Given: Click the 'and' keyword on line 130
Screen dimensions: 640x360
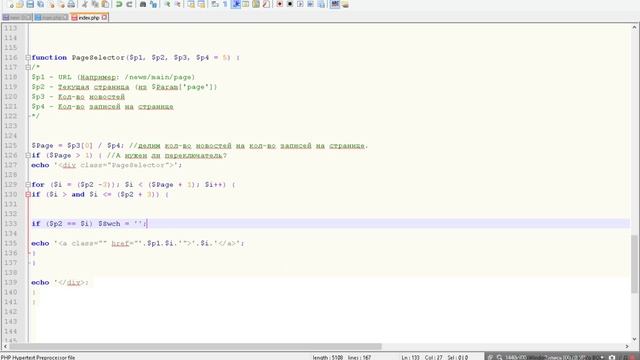Looking at the screenshot, I should point(78,195).
